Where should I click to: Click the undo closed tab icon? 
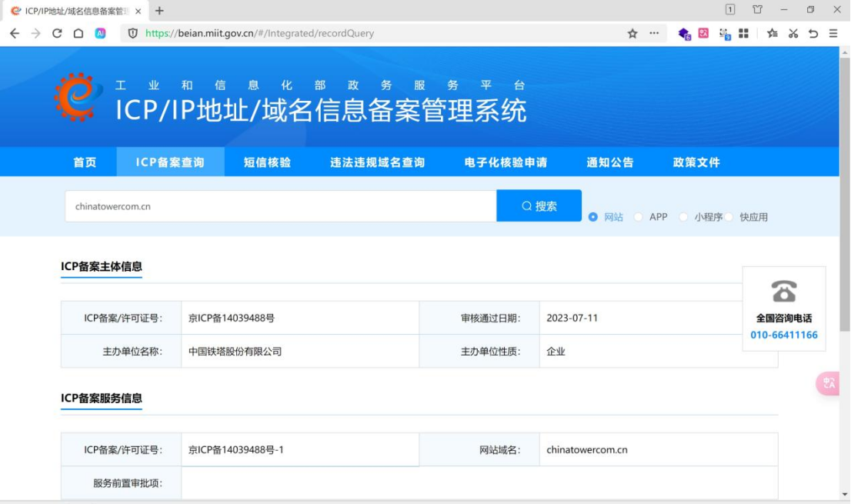[813, 34]
